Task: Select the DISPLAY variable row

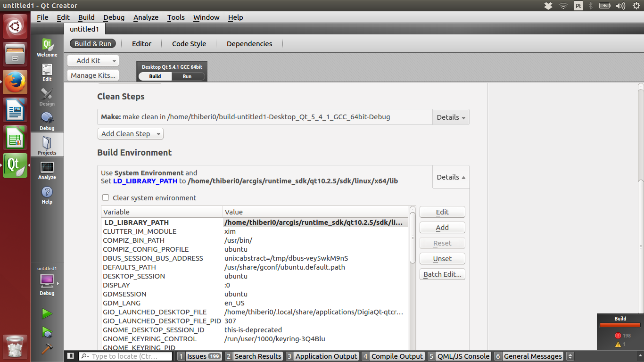Action: [255, 285]
